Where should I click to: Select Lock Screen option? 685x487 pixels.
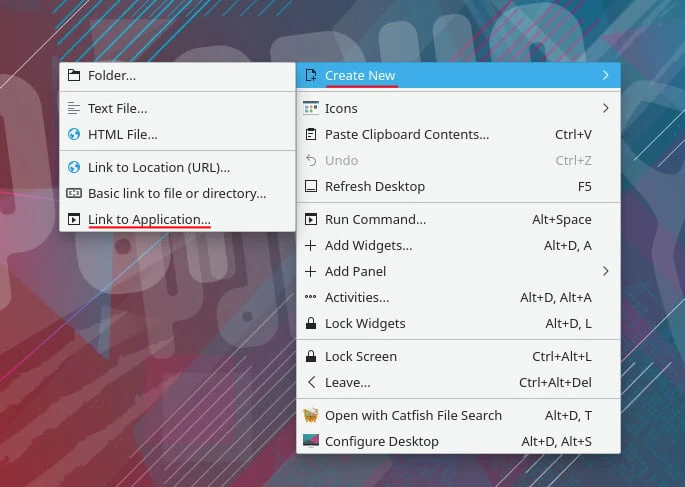pyautogui.click(x=360, y=356)
